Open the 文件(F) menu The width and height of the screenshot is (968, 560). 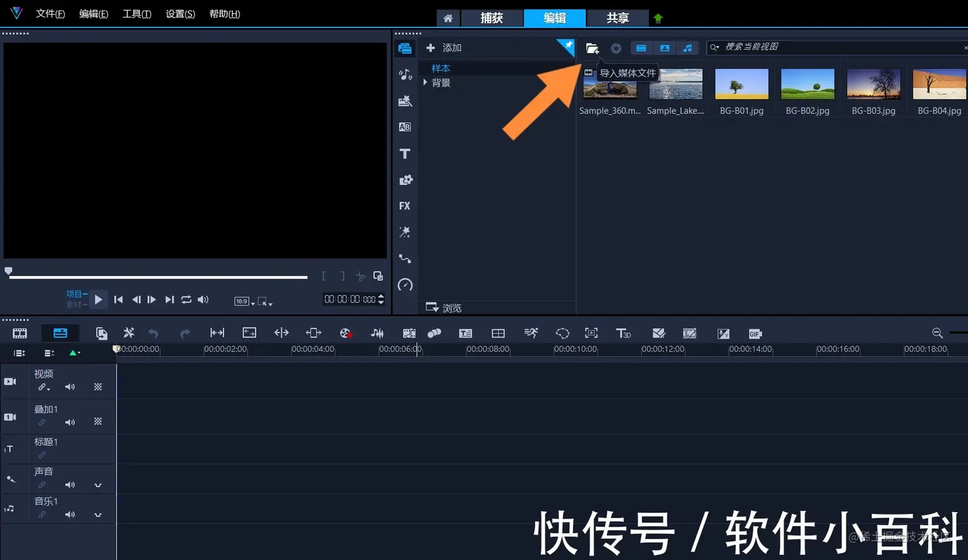(x=51, y=14)
